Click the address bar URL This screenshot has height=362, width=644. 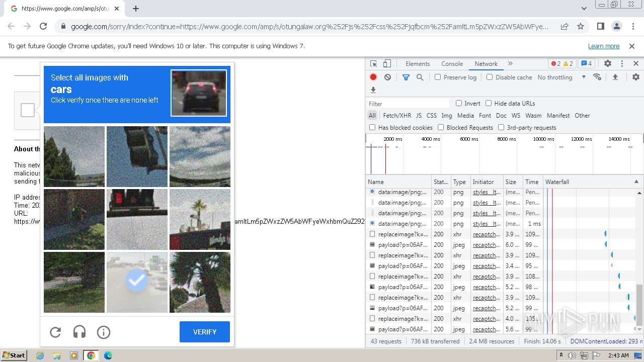[310, 27]
